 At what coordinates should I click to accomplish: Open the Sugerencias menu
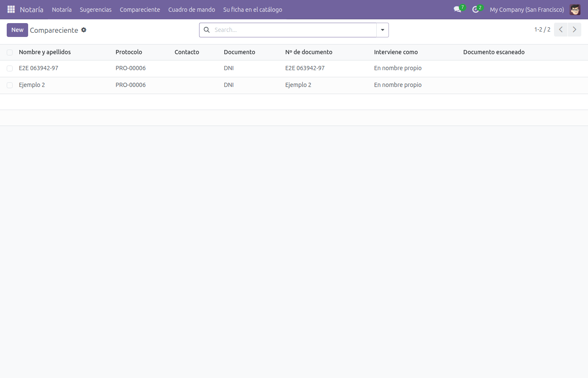(96, 9)
